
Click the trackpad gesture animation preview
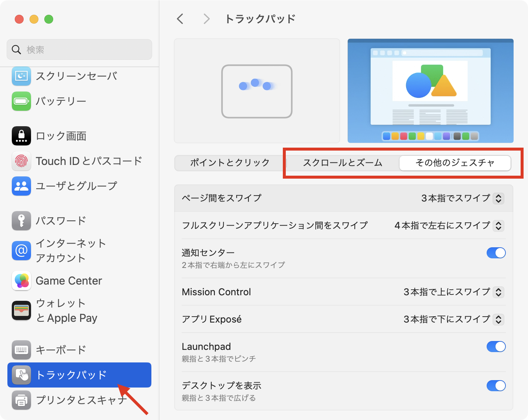(257, 91)
